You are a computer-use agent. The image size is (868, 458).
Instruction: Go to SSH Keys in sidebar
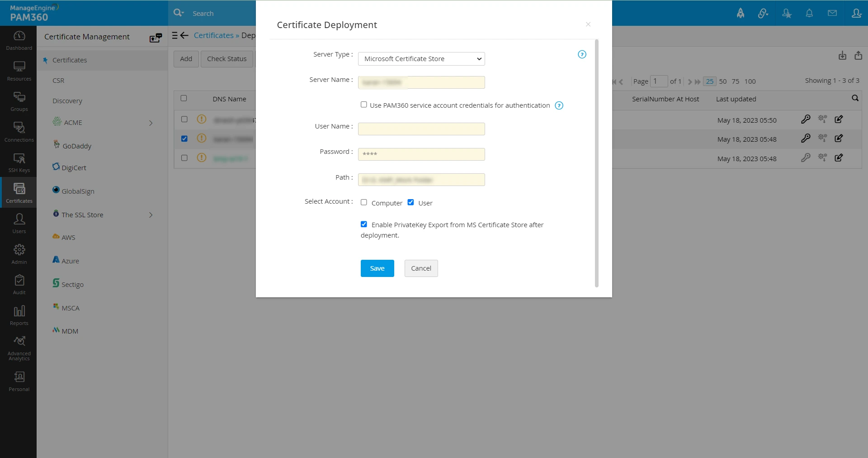[x=19, y=162]
